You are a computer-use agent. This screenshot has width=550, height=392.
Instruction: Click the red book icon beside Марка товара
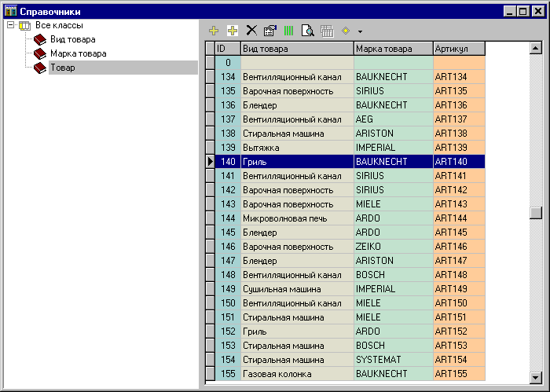(x=40, y=53)
